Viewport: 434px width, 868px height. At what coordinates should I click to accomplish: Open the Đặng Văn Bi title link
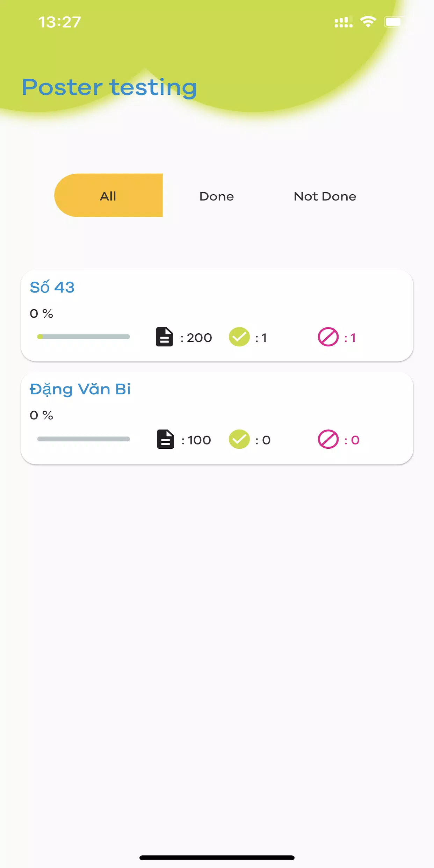coord(80,389)
